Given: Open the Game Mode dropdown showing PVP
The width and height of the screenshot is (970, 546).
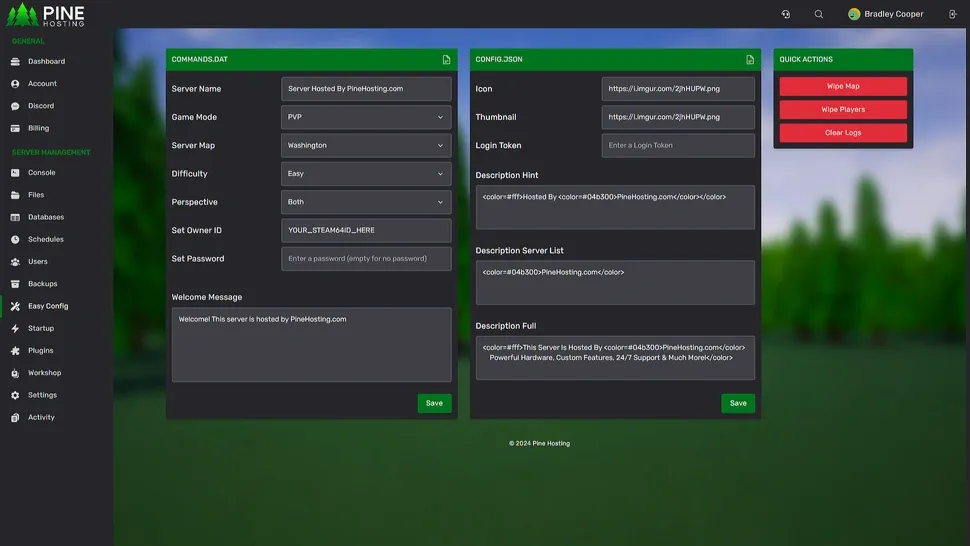Looking at the screenshot, I should (366, 117).
